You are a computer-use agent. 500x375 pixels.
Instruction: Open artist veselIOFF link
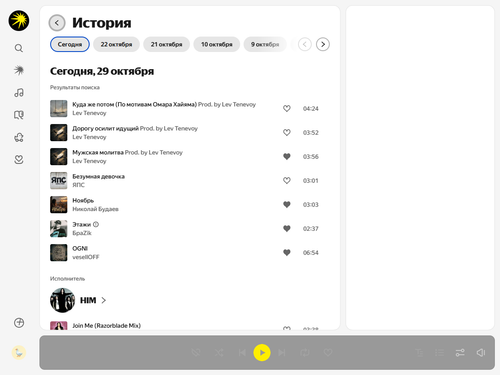[86, 257]
